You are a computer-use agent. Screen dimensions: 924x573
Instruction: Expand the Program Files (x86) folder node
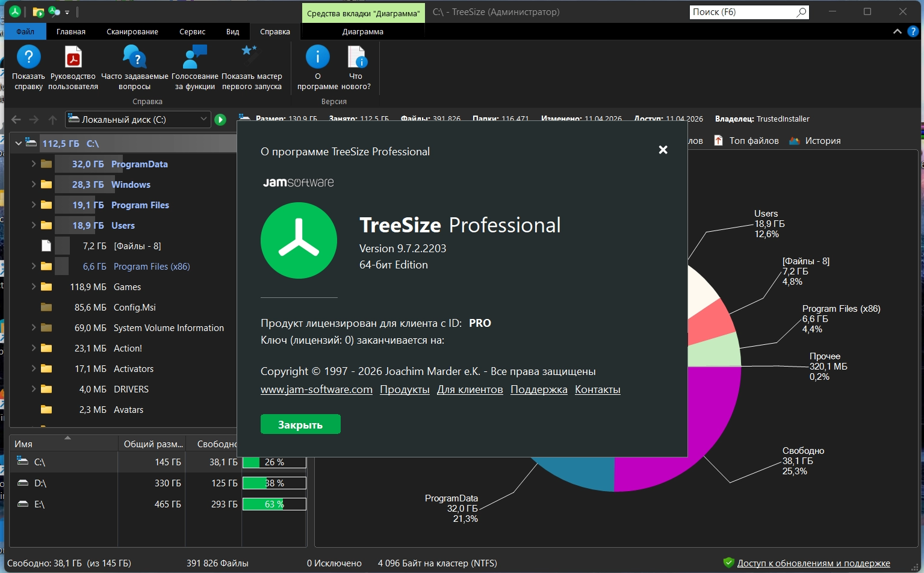(34, 266)
